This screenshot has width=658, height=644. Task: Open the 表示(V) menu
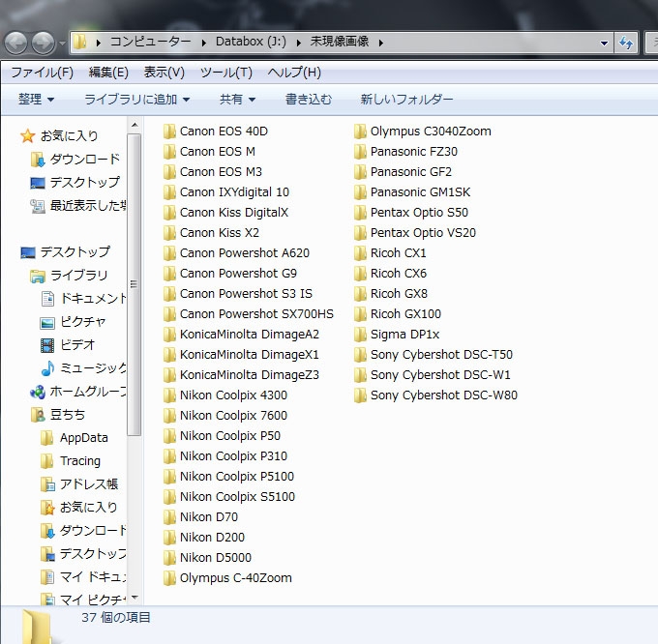point(164,73)
